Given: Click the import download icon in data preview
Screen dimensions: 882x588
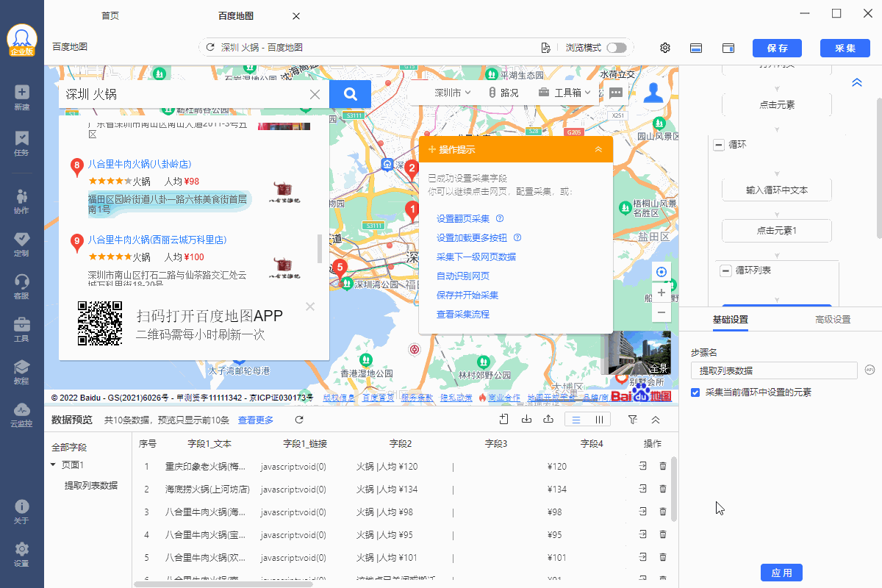Looking at the screenshot, I should click(x=526, y=419).
